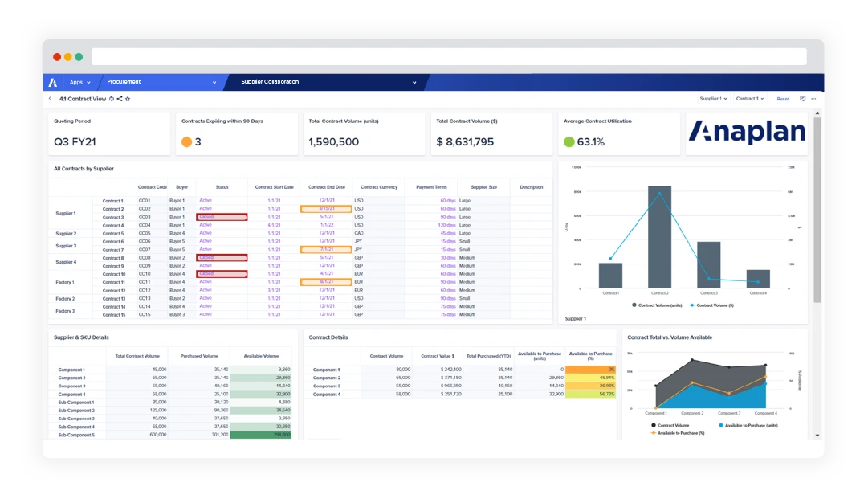Go back using the left chevron arrow
868x503 pixels.
click(50, 99)
